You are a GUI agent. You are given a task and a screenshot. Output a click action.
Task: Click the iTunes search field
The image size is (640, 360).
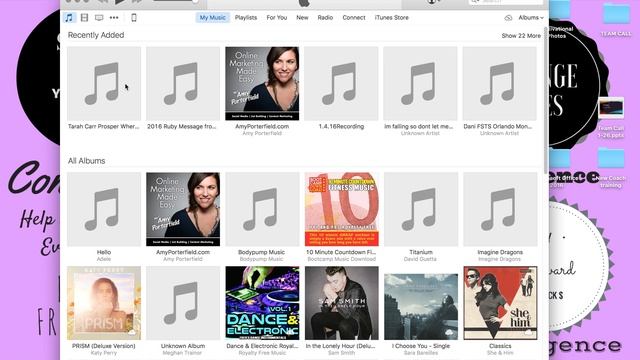[506, 2]
